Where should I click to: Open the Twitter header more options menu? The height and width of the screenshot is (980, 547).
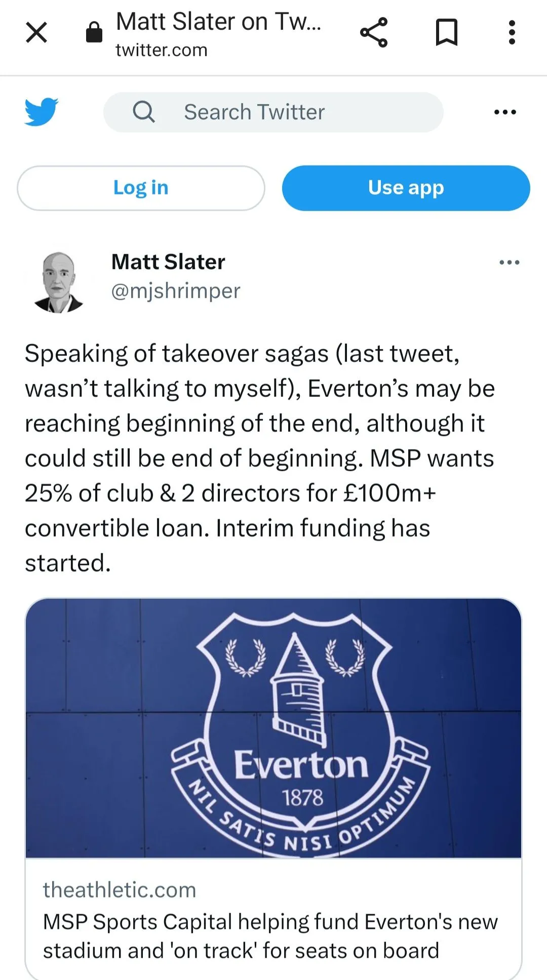tap(505, 112)
